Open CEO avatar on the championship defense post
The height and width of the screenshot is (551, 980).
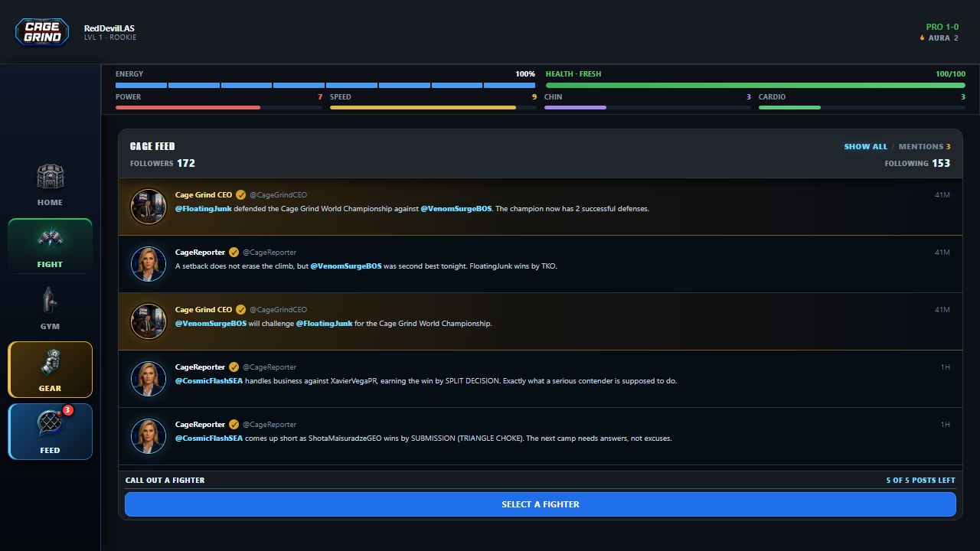coord(149,207)
